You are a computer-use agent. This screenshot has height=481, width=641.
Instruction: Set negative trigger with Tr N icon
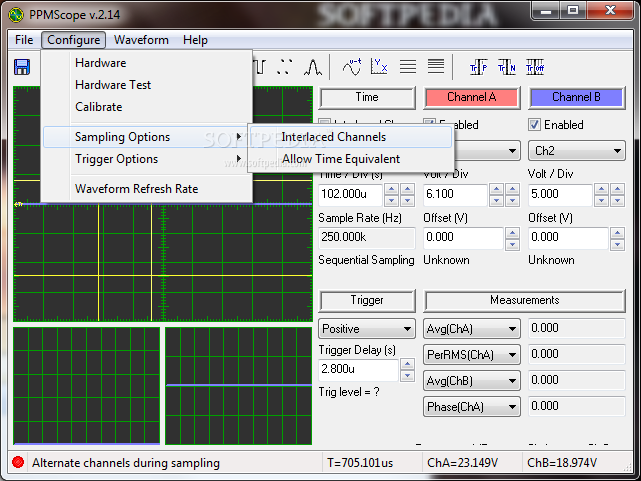point(507,67)
